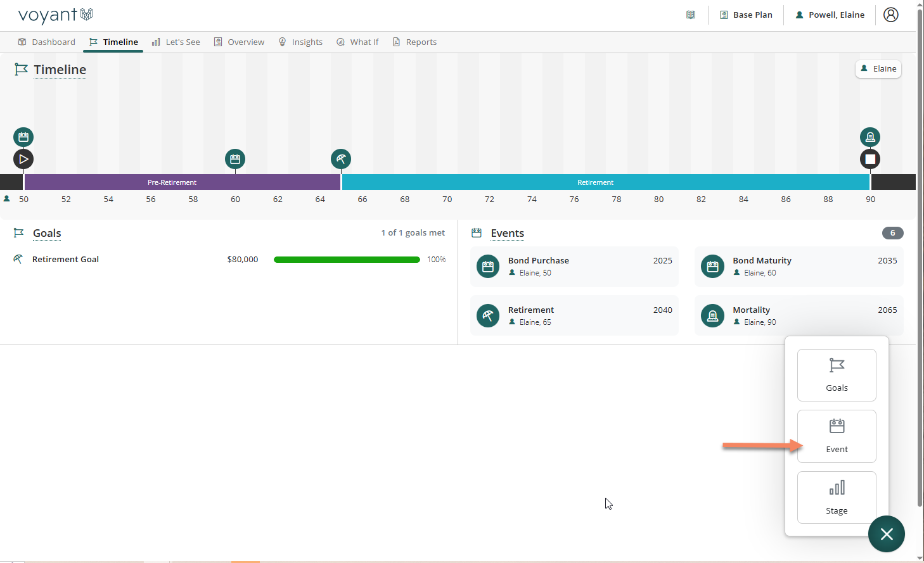Click the Bond Purchase calendar marker at age 50

tap(23, 137)
